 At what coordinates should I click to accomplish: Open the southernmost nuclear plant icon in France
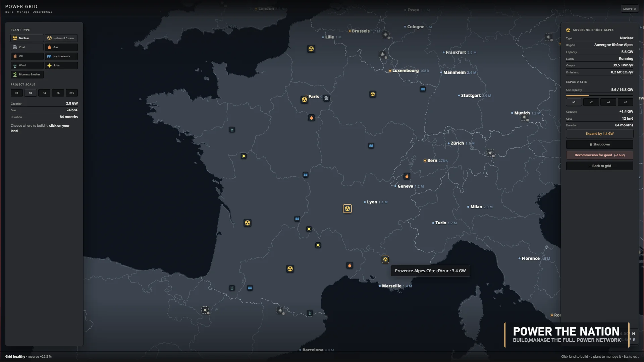click(x=290, y=269)
